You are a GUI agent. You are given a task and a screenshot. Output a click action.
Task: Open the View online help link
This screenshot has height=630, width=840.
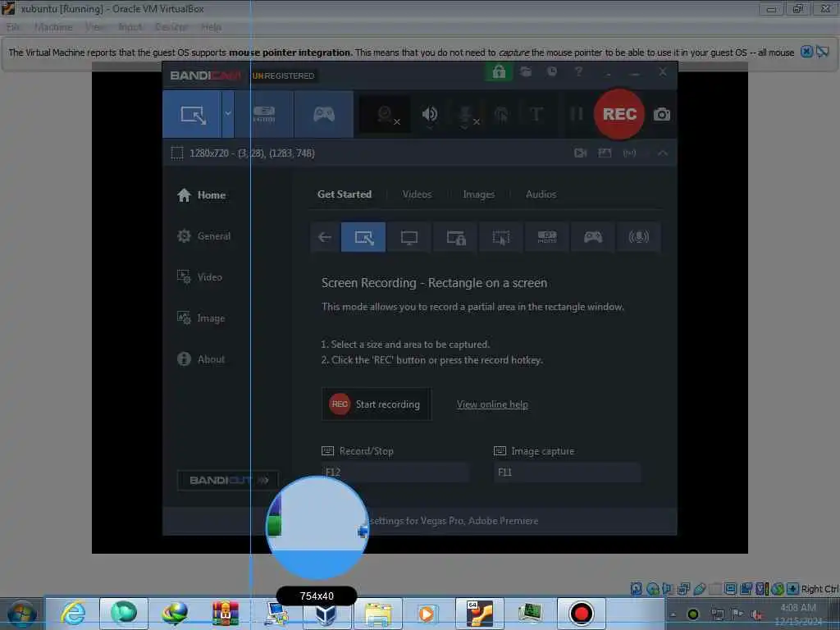coord(492,404)
